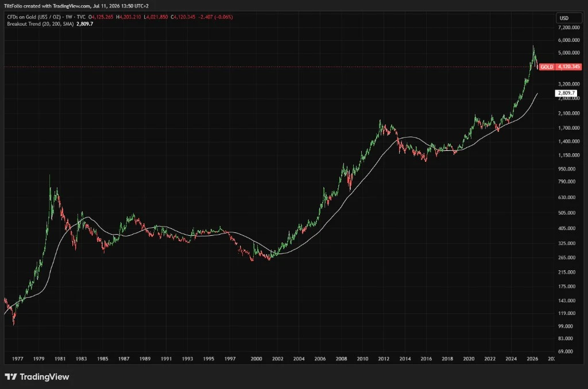Click the 1,700.000 price scale label
Viewport: 588px width, 389px height.
pyautogui.click(x=569, y=128)
